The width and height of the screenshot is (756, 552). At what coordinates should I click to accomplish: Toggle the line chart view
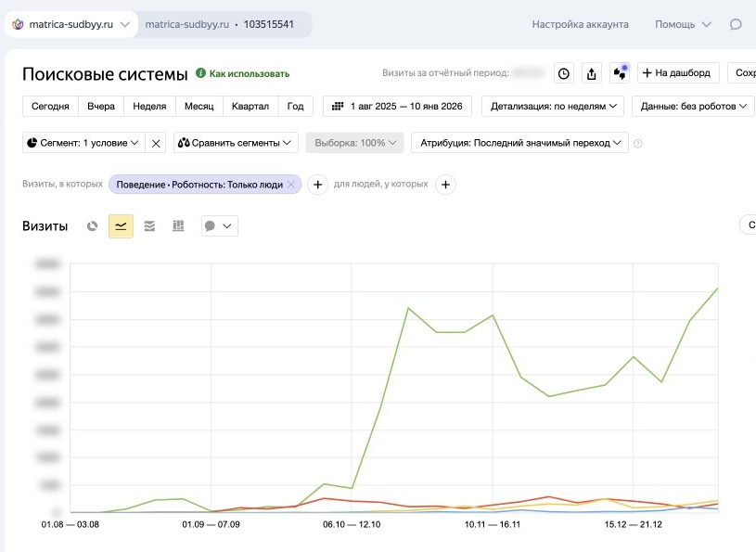121,225
